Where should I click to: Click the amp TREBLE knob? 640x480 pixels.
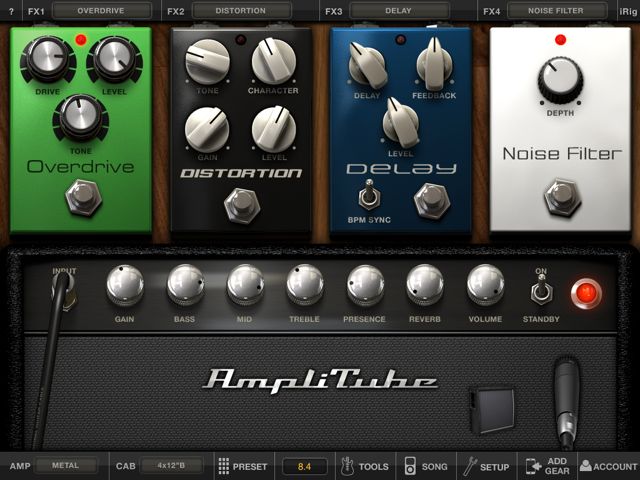(x=305, y=284)
